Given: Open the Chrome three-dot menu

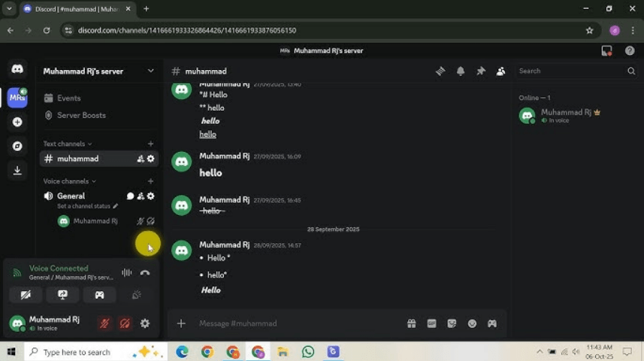Looking at the screenshot, I should 633,30.
